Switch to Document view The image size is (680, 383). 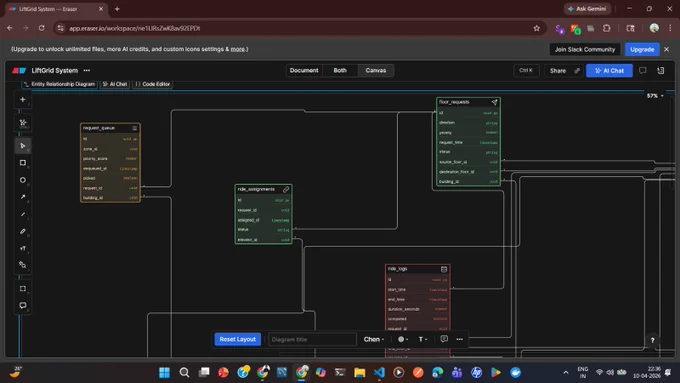(x=304, y=70)
